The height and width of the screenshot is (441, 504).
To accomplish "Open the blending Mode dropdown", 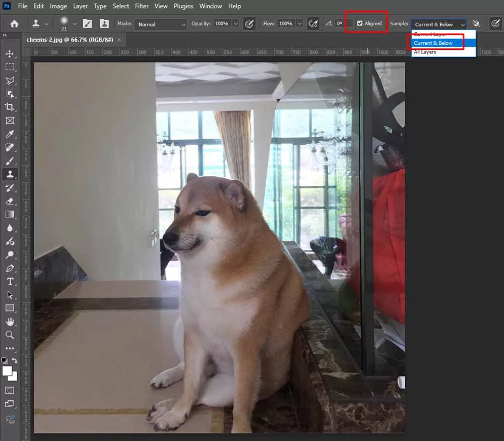I will (x=161, y=24).
